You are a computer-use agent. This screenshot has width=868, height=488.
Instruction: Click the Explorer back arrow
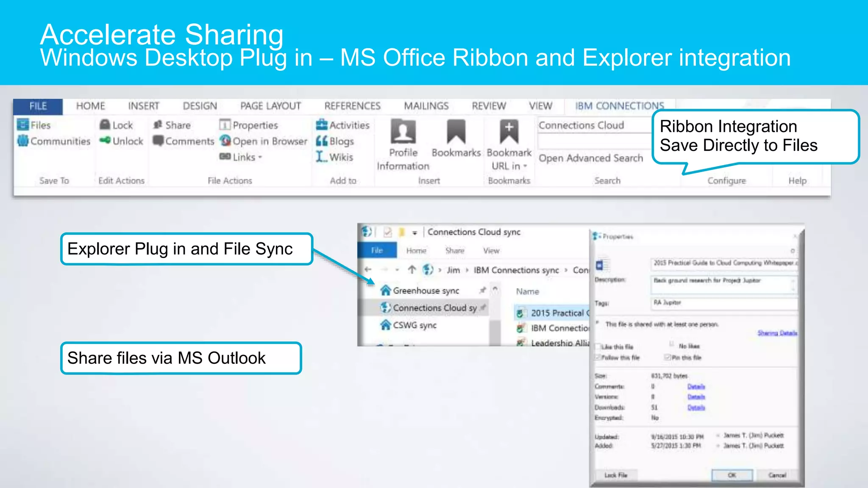[368, 269]
